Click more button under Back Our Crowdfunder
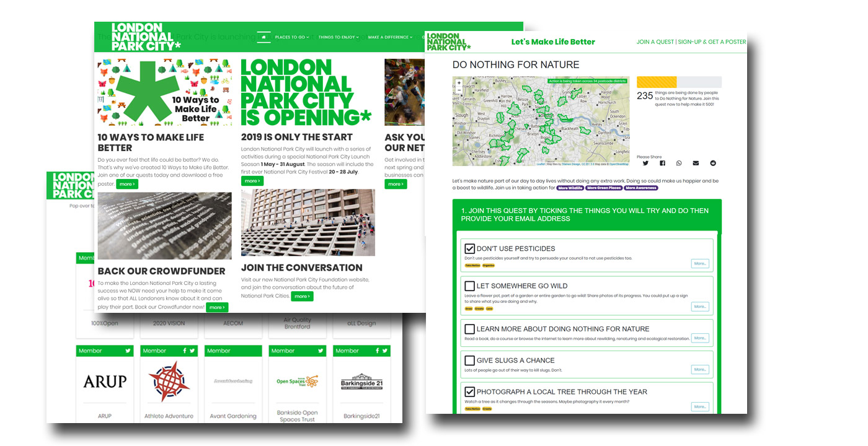Image resolution: width=868 pixels, height=446 pixels. tap(217, 307)
